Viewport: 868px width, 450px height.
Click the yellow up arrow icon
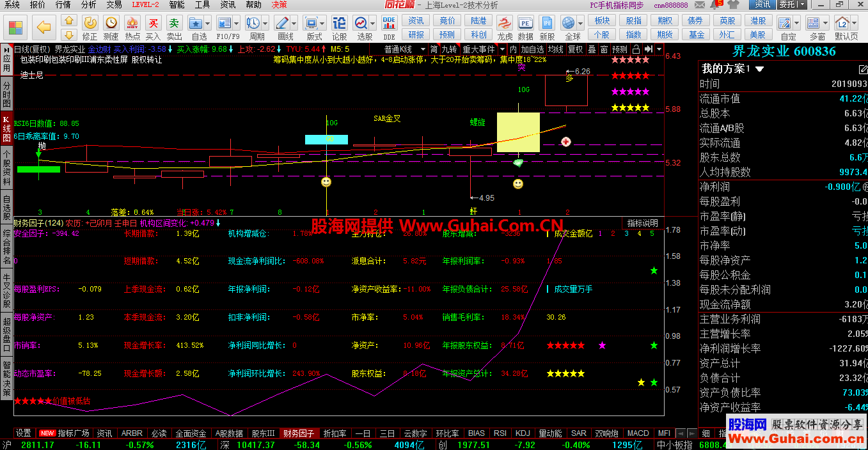[x=70, y=20]
